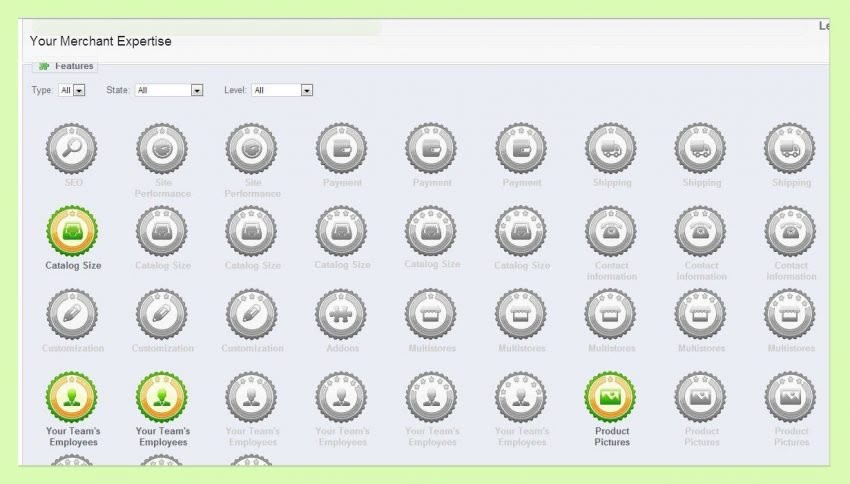The height and width of the screenshot is (484, 850).
Task: Open the green Product Pictures badge
Action: tap(611, 397)
